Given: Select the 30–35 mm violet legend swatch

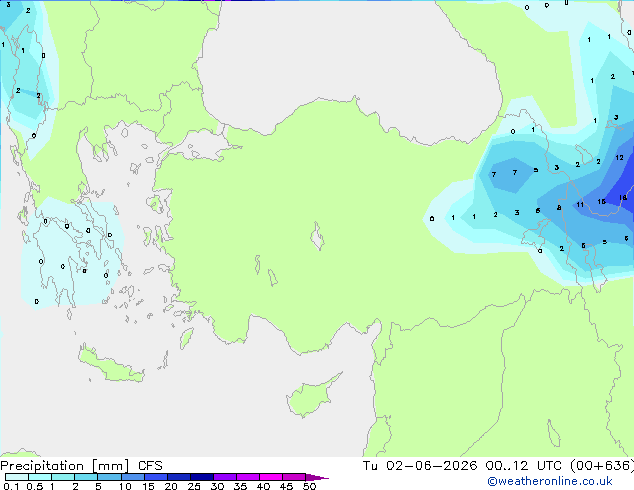Looking at the screenshot, I should [224, 477].
